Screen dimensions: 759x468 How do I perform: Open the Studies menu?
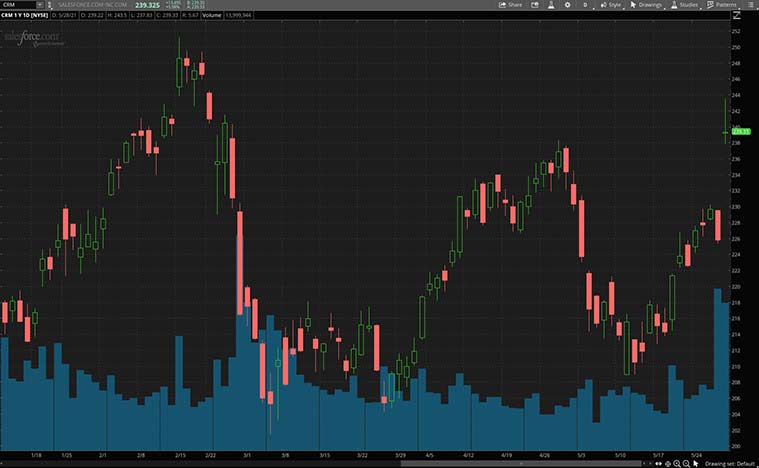[685, 5]
